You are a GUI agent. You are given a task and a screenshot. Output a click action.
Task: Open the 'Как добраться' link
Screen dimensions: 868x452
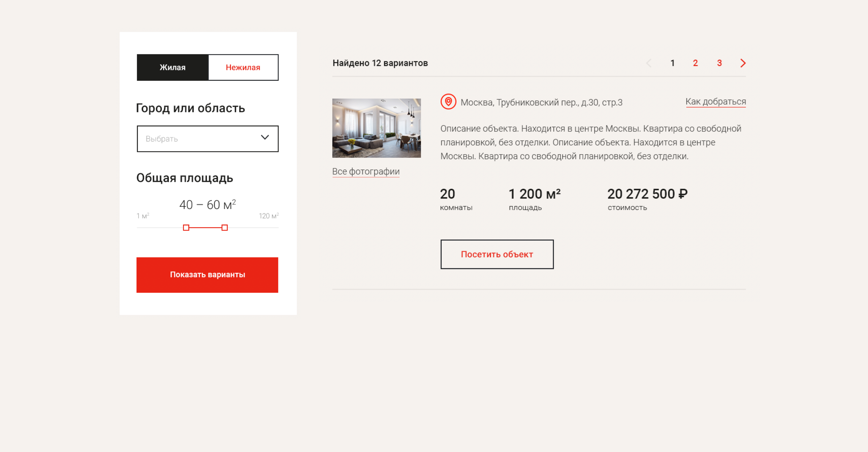coord(715,102)
